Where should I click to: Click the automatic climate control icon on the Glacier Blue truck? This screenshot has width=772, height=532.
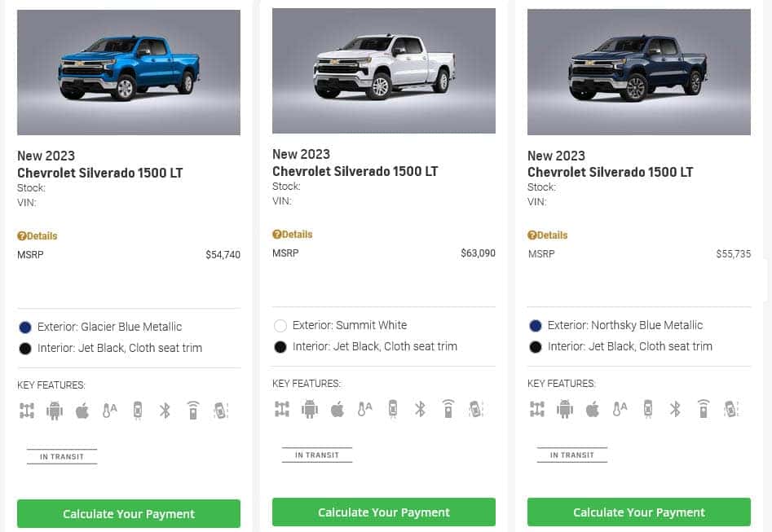[x=109, y=411]
